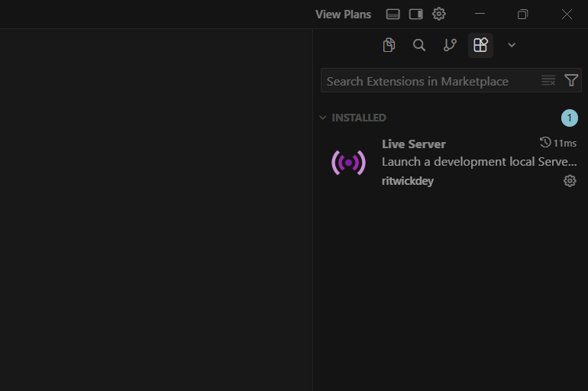Select the Extensions view icon
Screen dimensions: 588x391
pyautogui.click(x=480, y=45)
